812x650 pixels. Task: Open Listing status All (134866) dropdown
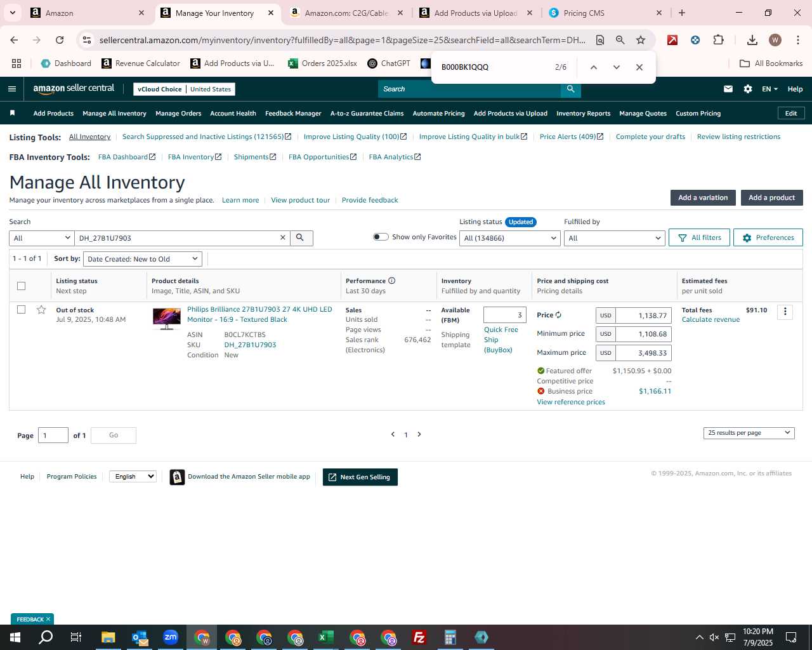pos(510,238)
